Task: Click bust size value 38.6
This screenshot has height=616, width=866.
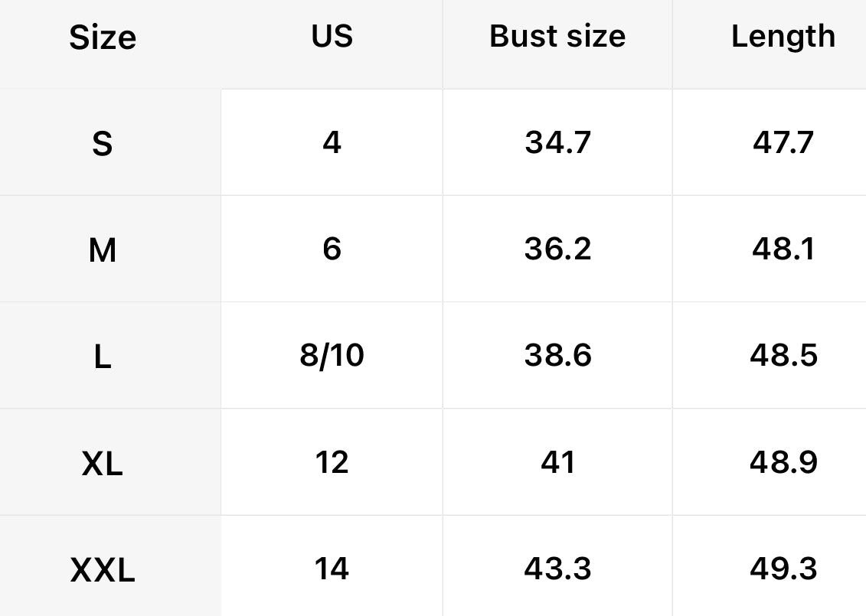Action: [x=557, y=356]
